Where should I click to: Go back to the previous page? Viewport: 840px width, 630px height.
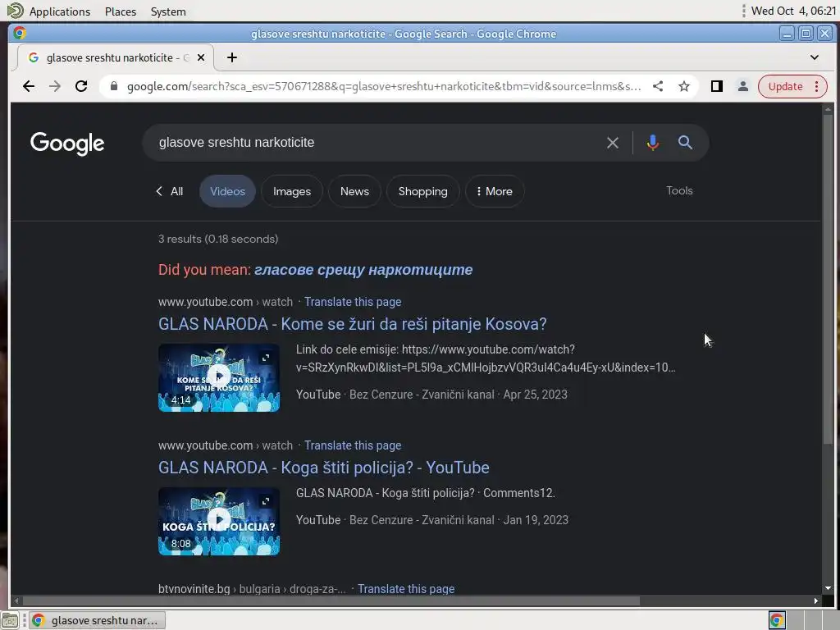tap(29, 86)
